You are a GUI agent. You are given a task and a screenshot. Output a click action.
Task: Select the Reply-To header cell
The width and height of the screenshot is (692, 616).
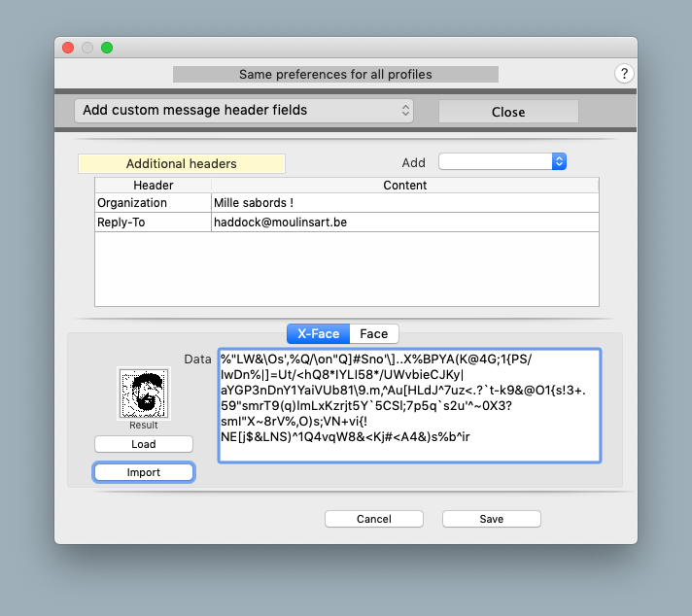point(153,222)
